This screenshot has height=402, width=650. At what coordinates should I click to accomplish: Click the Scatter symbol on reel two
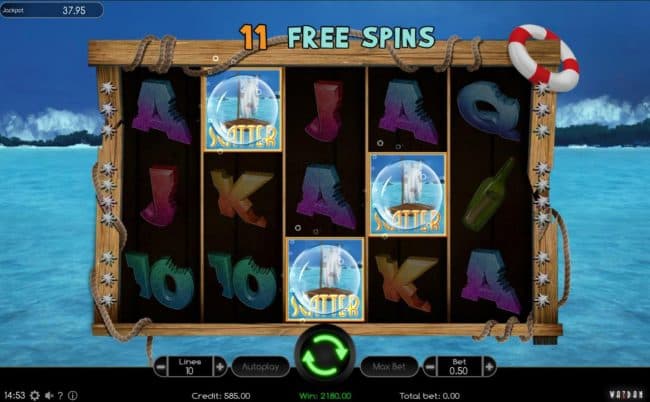243,109
